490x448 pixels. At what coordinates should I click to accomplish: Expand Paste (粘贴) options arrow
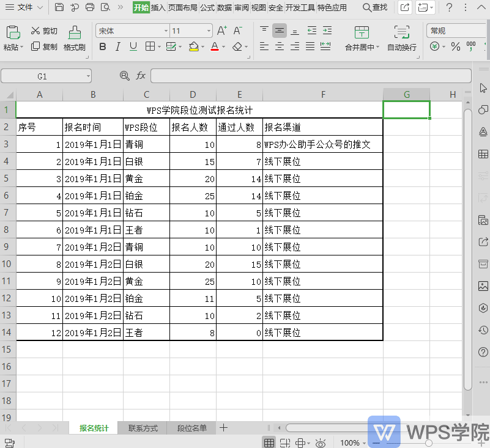tap(21, 48)
